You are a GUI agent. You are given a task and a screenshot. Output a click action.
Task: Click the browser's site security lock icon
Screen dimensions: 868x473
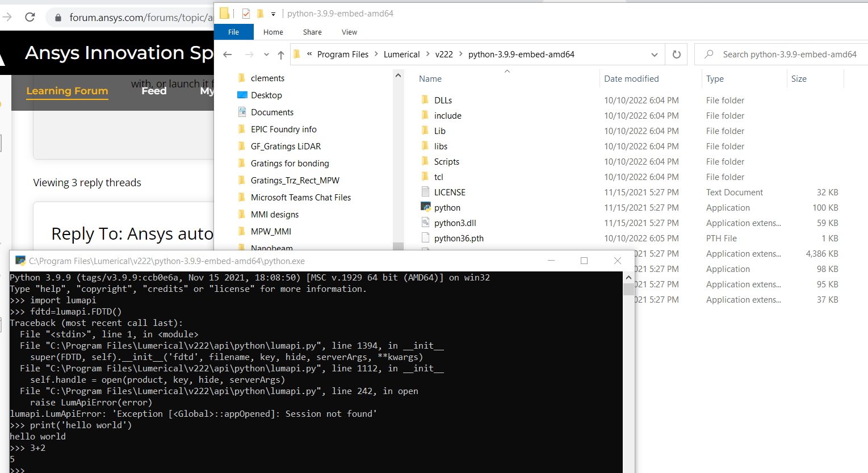tap(58, 18)
